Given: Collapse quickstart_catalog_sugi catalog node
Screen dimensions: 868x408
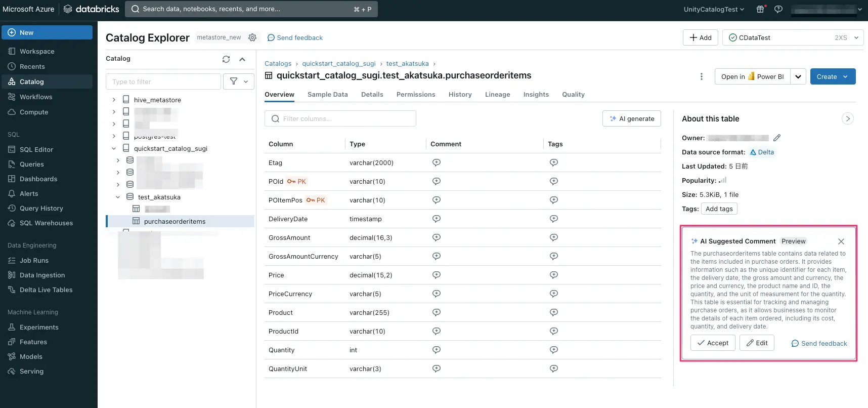Looking at the screenshot, I should click(114, 148).
